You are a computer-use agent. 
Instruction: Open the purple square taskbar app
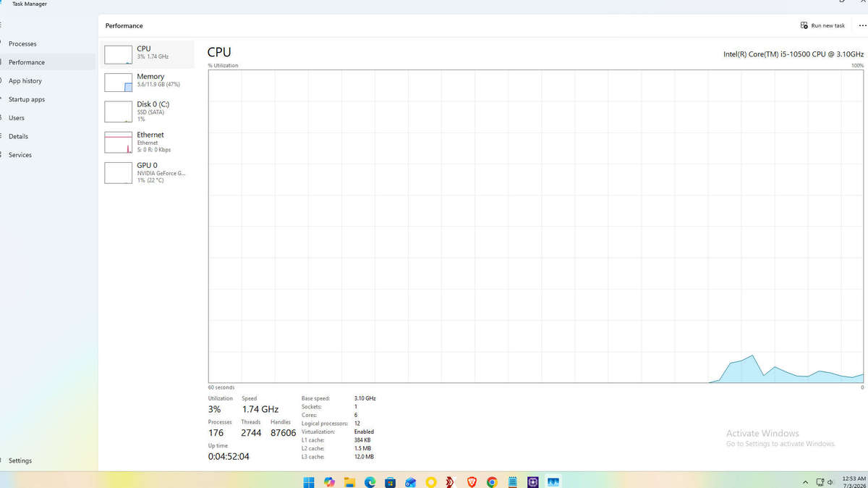click(x=533, y=481)
